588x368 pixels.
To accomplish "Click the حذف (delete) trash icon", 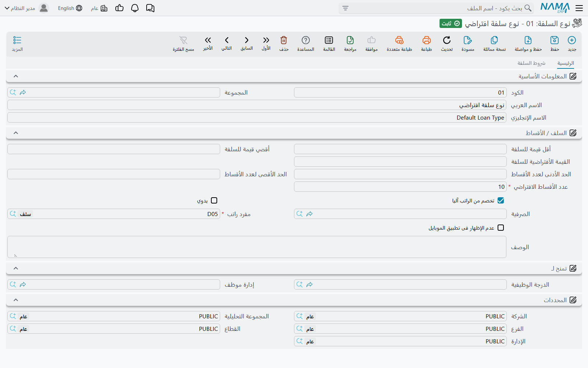I will (x=284, y=40).
